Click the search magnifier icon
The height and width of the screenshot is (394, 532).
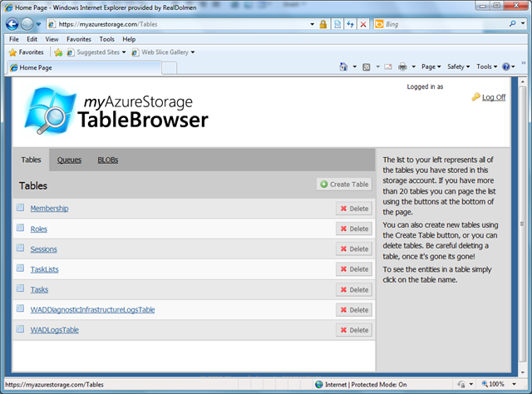512,24
